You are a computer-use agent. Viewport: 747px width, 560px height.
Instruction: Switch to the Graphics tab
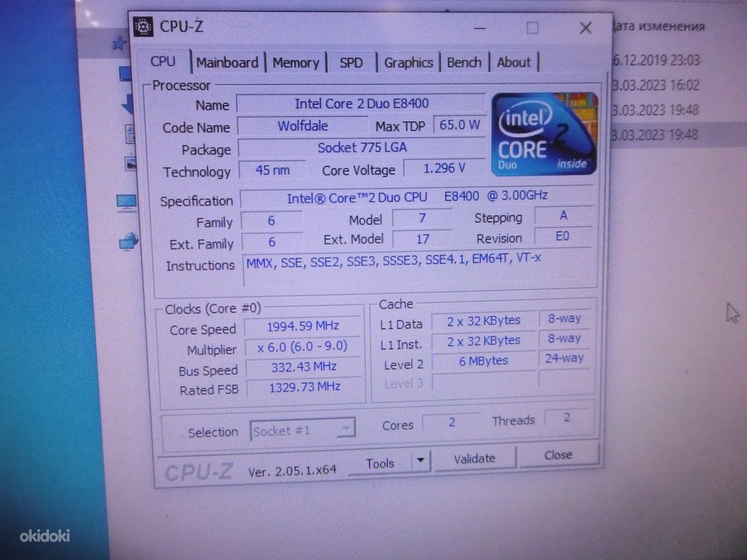[x=408, y=63]
